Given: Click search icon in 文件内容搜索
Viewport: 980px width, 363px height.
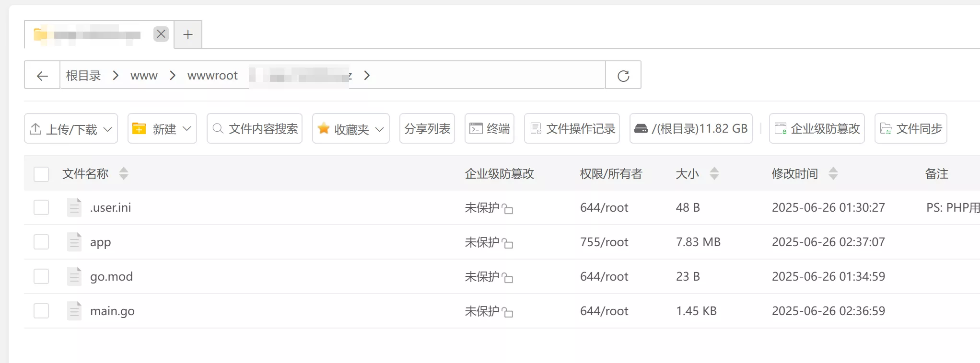Looking at the screenshot, I should pos(218,128).
